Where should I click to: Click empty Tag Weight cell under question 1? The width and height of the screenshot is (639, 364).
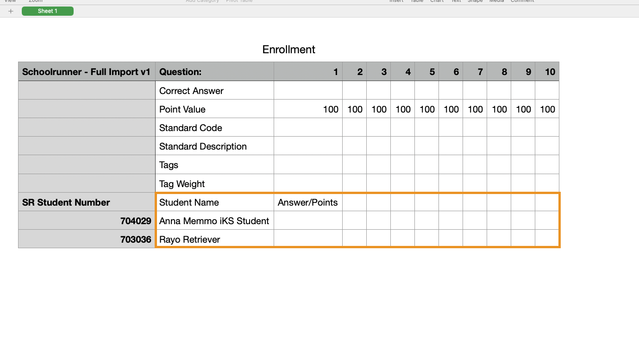(x=308, y=183)
